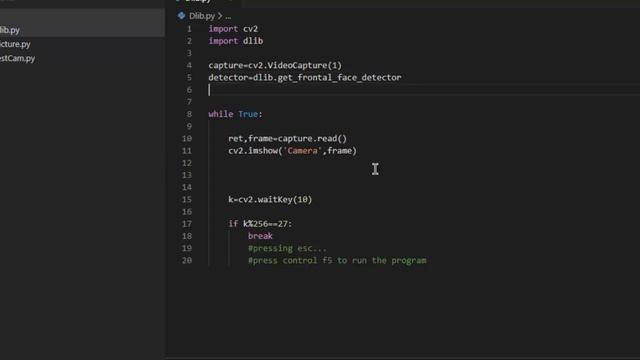Click the Python file icon in breadcrumb
Screen dimensions: 640x360
181,16
